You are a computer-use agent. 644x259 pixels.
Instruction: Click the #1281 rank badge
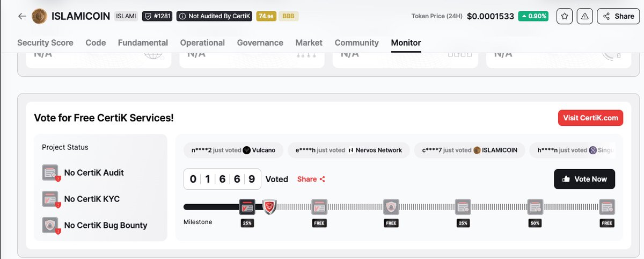coord(157,16)
